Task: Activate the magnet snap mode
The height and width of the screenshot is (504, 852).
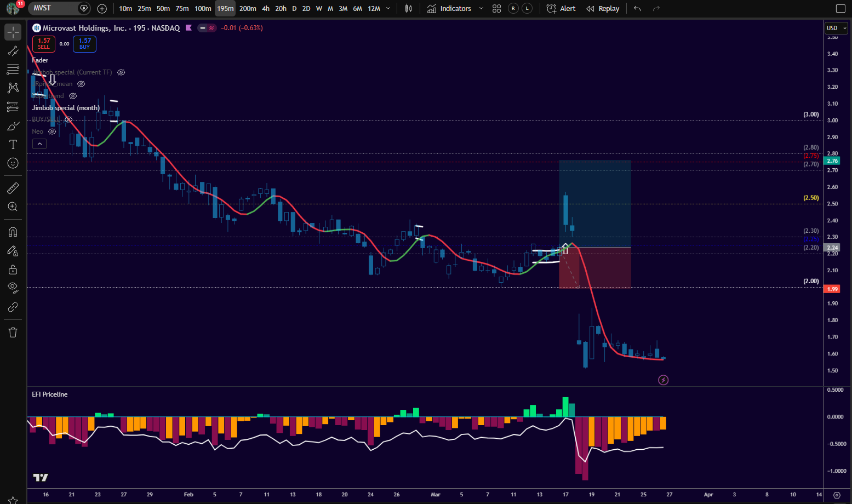Action: pos(13,232)
